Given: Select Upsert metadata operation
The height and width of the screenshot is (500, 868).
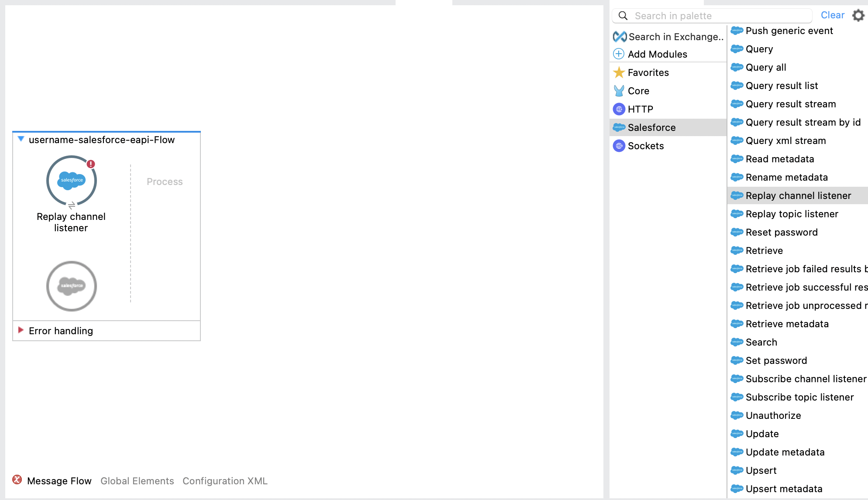Looking at the screenshot, I should (798, 489).
